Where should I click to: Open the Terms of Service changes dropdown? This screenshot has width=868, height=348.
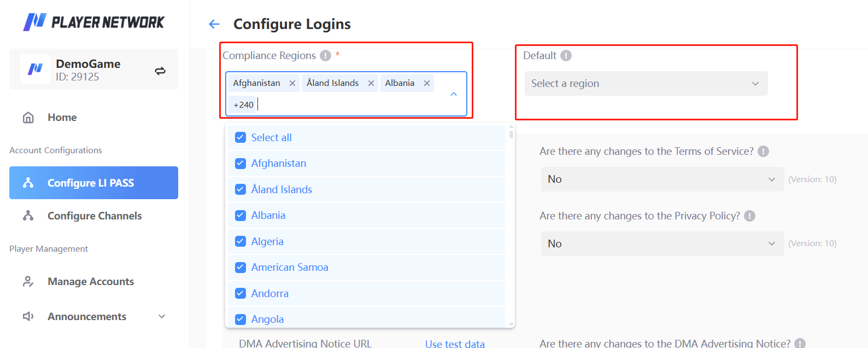pyautogui.click(x=662, y=179)
